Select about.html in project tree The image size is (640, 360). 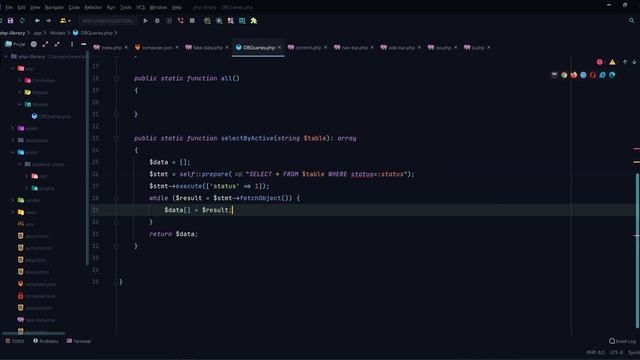(x=33, y=236)
